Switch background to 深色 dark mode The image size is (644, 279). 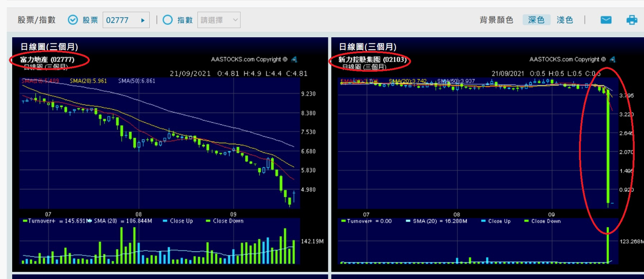coord(536,20)
